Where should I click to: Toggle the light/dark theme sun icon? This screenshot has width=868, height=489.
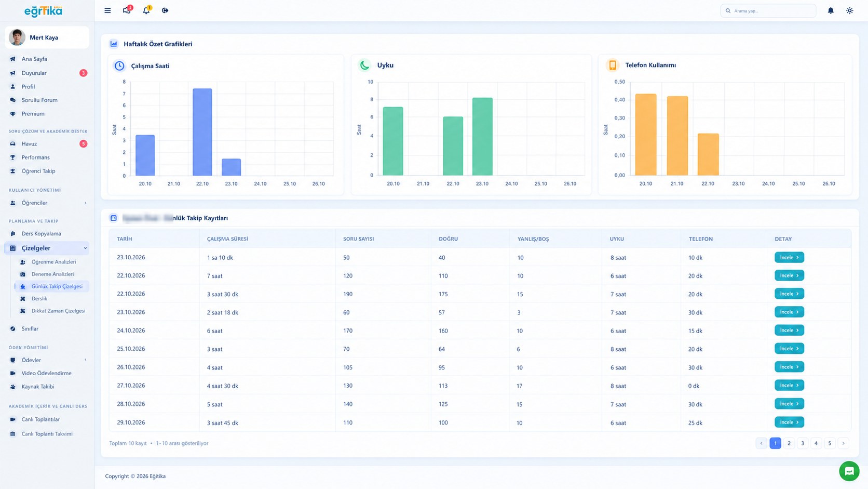pyautogui.click(x=849, y=10)
